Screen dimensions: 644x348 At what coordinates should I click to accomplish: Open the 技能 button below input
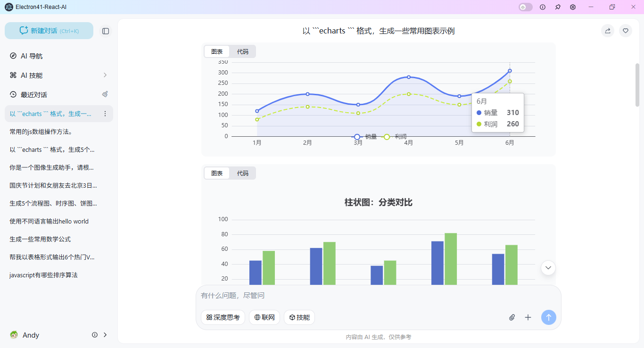coord(299,317)
